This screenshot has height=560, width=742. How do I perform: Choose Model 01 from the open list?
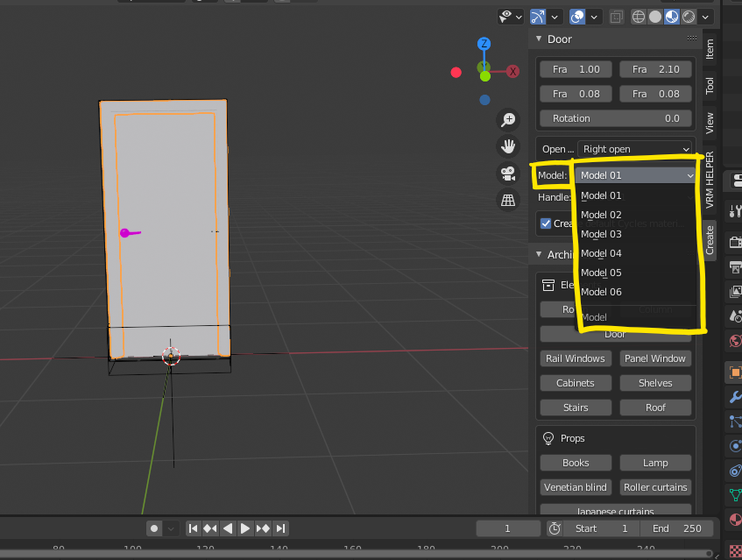pos(637,195)
